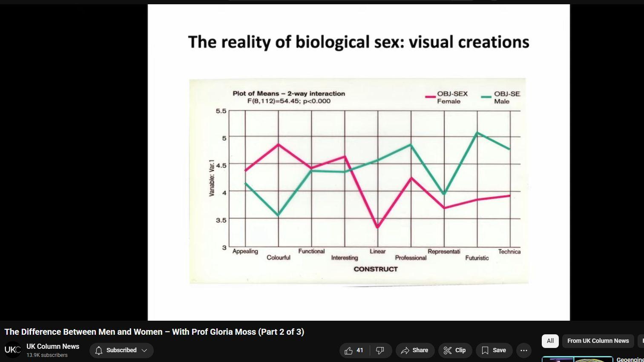Open UK Column News channel avatar
This screenshot has height=362, width=644.
click(x=13, y=350)
